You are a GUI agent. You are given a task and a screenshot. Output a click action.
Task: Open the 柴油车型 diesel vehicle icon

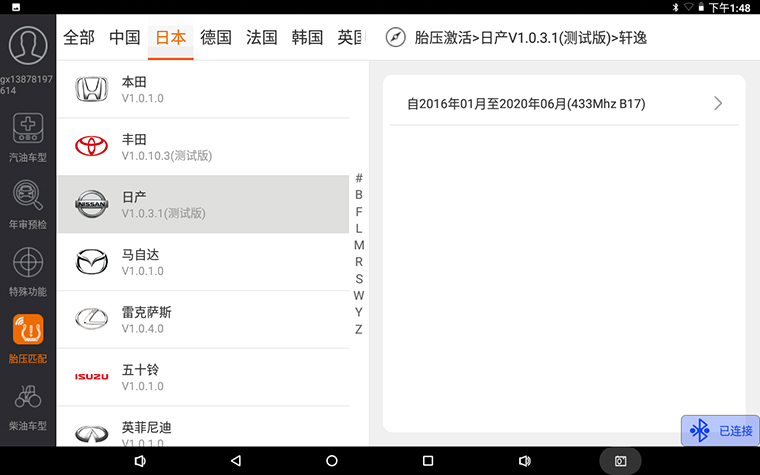(28, 396)
